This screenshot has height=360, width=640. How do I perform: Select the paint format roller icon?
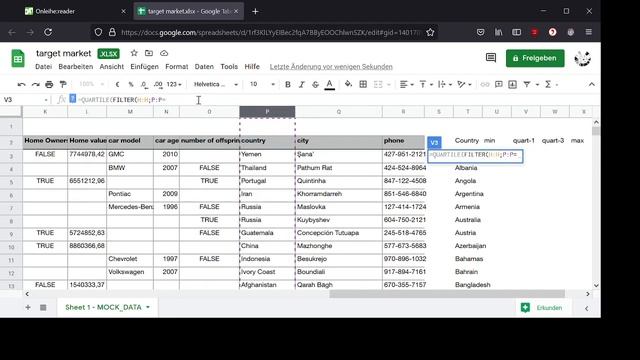[63, 84]
